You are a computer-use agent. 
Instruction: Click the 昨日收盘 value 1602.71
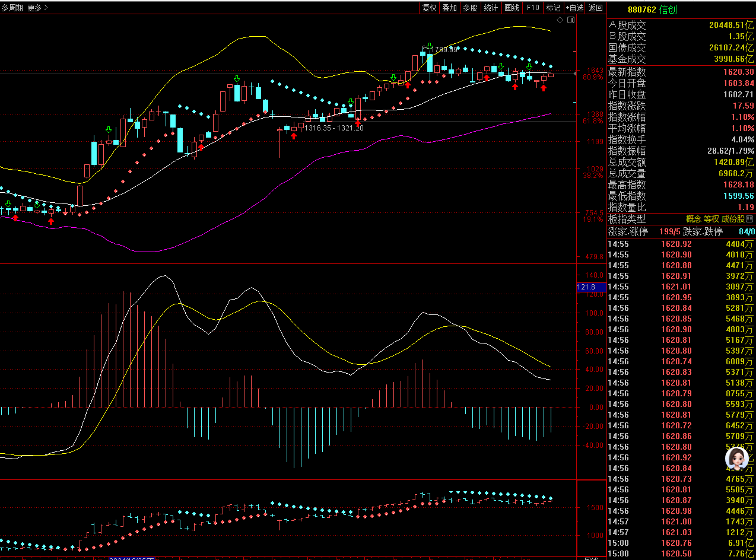coord(739,94)
